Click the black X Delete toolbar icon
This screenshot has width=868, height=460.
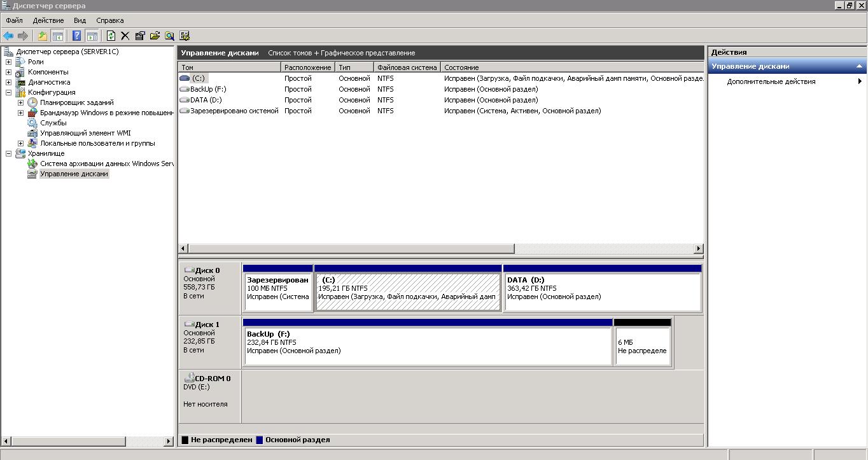(125, 36)
